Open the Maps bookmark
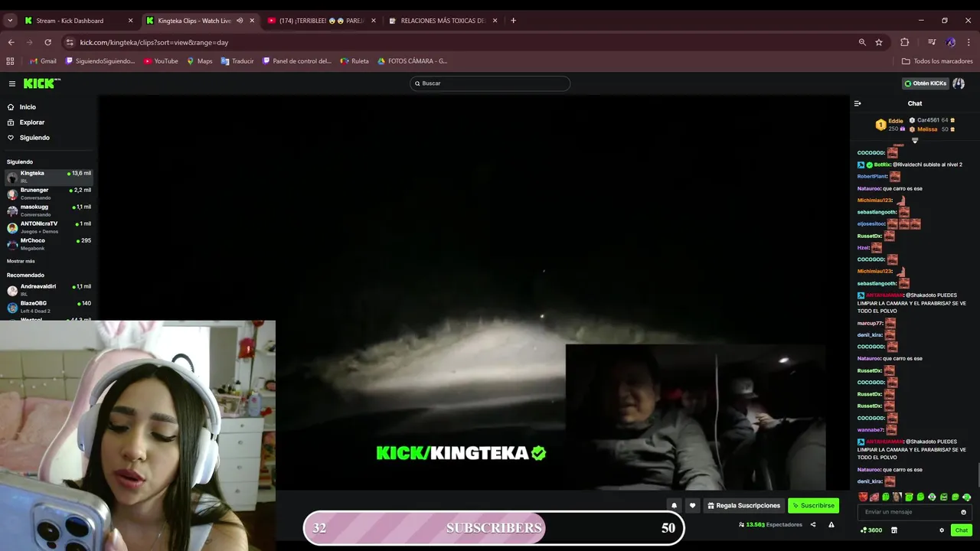980x551 pixels. (x=200, y=61)
